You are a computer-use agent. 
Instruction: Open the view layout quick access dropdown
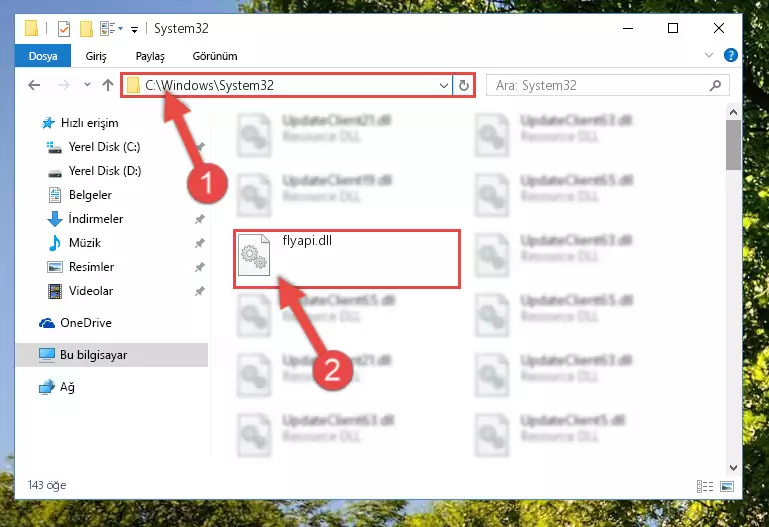coord(111,28)
